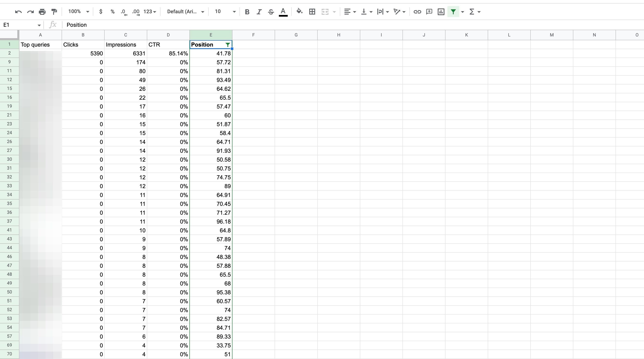Screen dimensions: 644x359
Task: Open the Position column filter icon
Action: point(228,45)
